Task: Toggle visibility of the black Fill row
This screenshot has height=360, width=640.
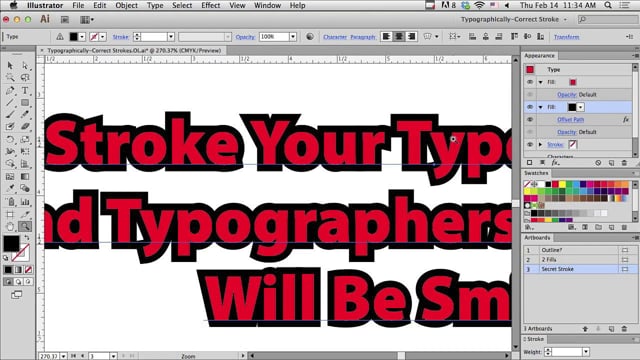Action: (x=530, y=107)
